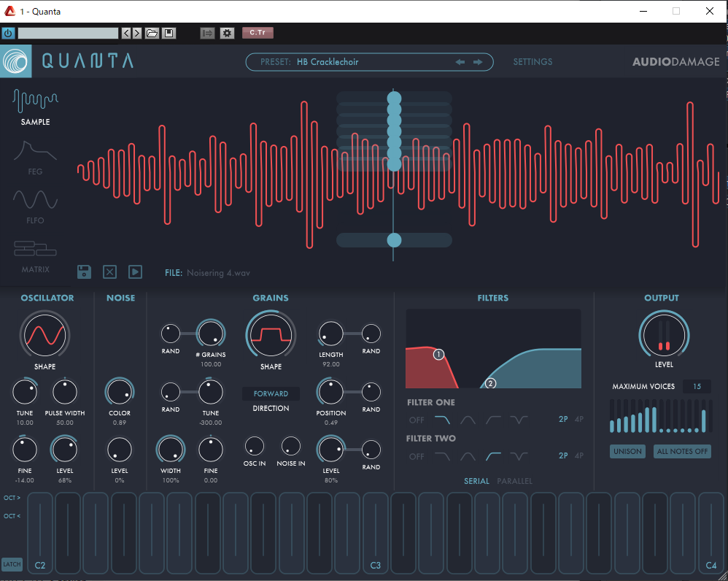Click the RAND knob beside # GRAINS
728x581 pixels.
171,334
